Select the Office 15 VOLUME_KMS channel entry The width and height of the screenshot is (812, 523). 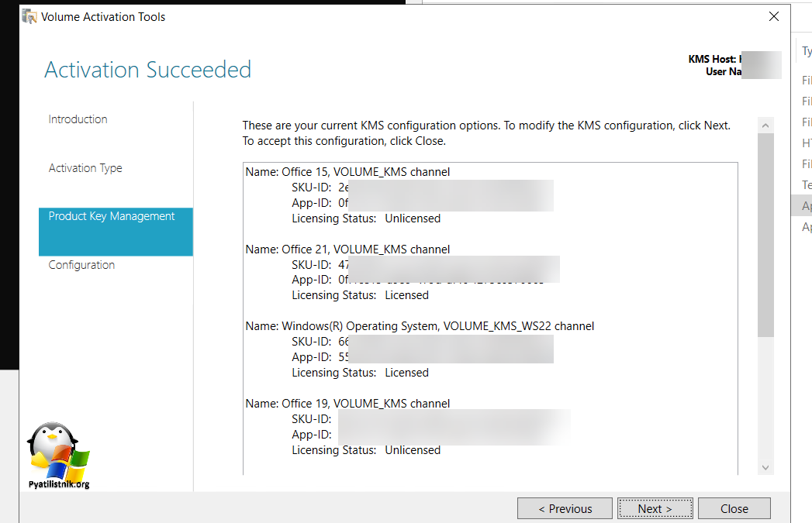pyautogui.click(x=347, y=172)
